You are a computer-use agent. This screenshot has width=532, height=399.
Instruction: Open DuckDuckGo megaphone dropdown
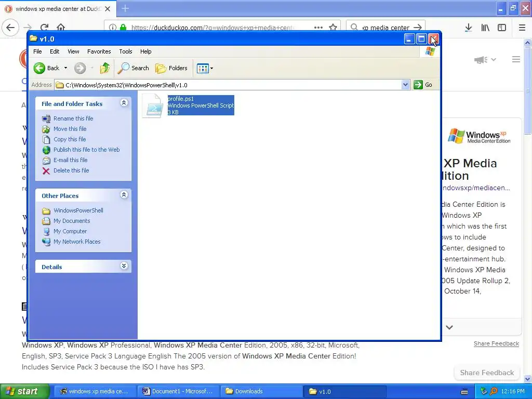pos(485,60)
